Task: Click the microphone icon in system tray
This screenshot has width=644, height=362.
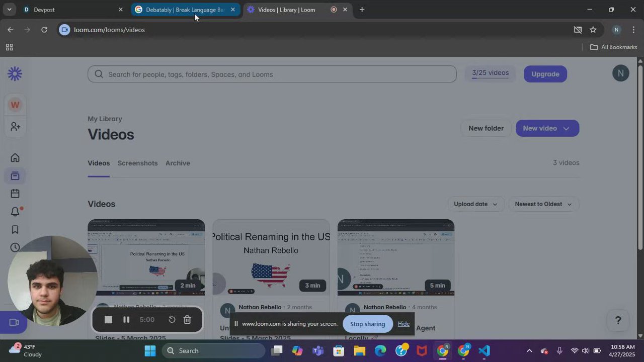Action: (559, 351)
